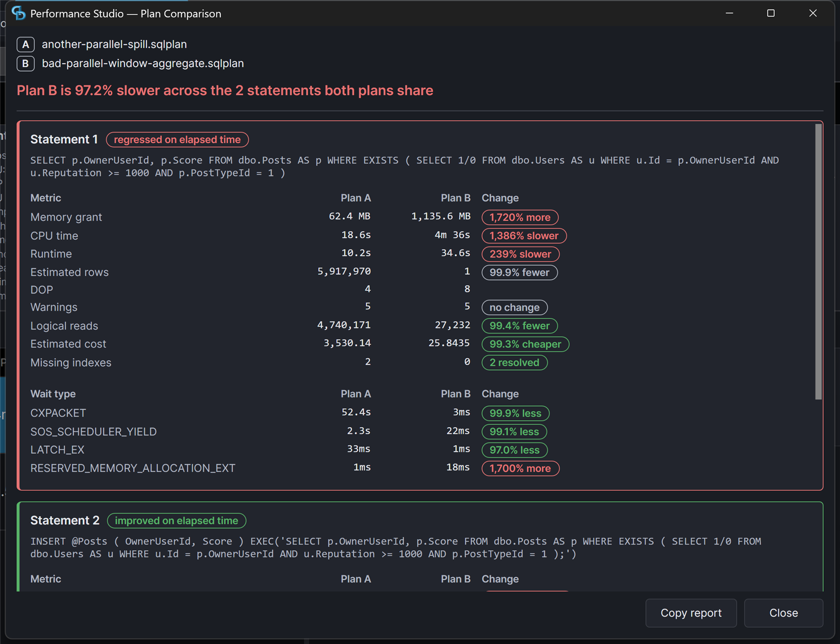Click the '99.1% less' SOS_SCHEDULER_YIELD badge
The height and width of the screenshot is (644, 840).
point(514,431)
